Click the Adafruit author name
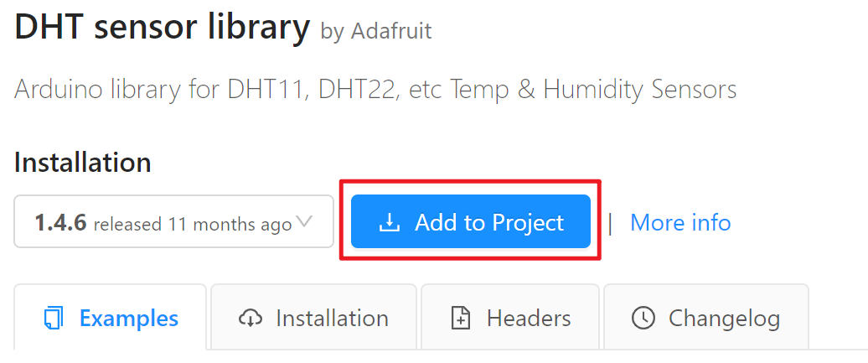Viewport: 868px width, 363px height. point(390,32)
